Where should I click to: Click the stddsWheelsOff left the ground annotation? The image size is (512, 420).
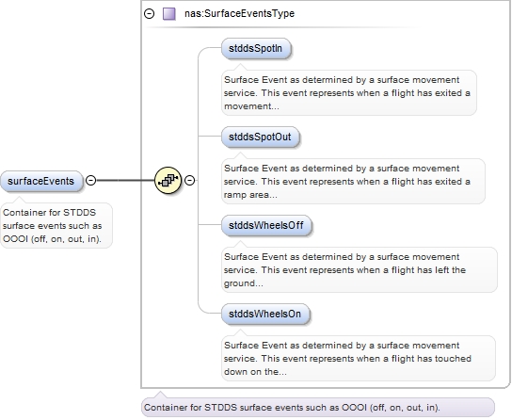pos(360,269)
